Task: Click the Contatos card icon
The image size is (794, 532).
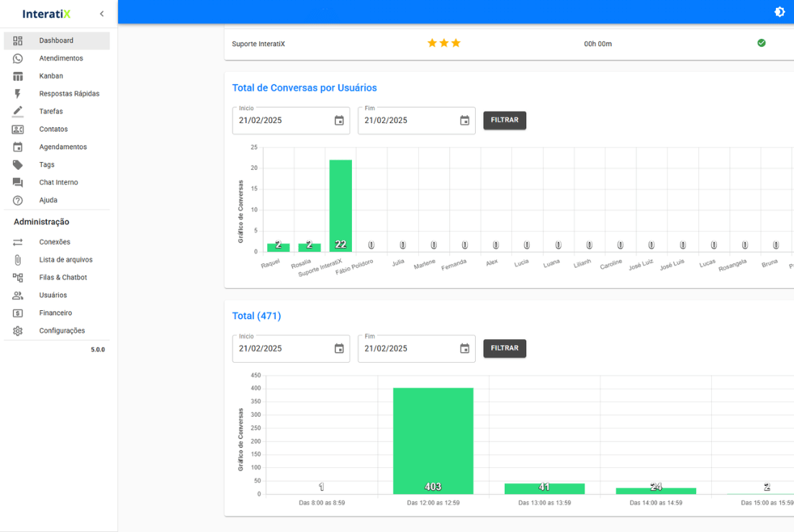Action: (x=18, y=130)
